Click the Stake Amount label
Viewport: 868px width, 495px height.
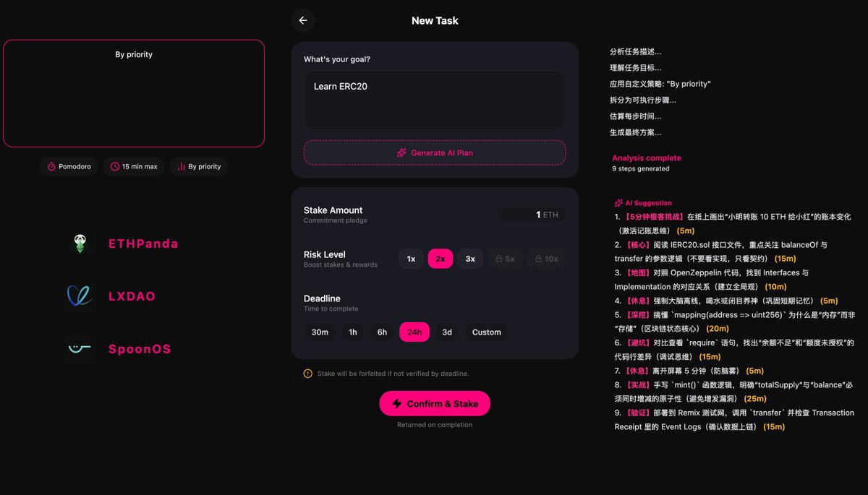(333, 210)
